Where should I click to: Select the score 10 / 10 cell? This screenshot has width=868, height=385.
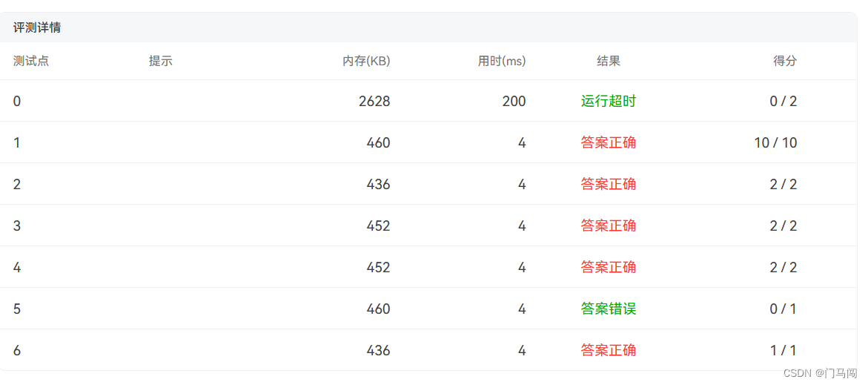click(775, 142)
